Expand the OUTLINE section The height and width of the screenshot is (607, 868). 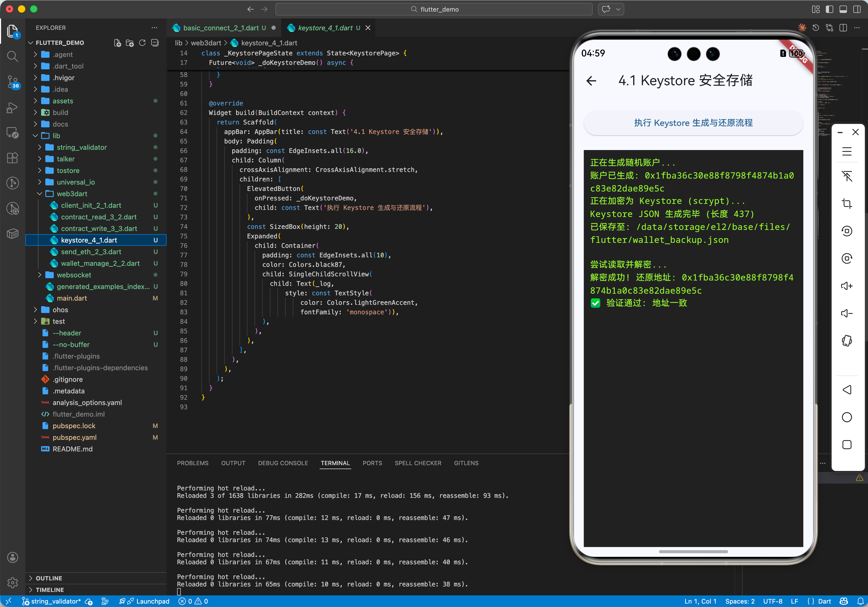(49, 578)
